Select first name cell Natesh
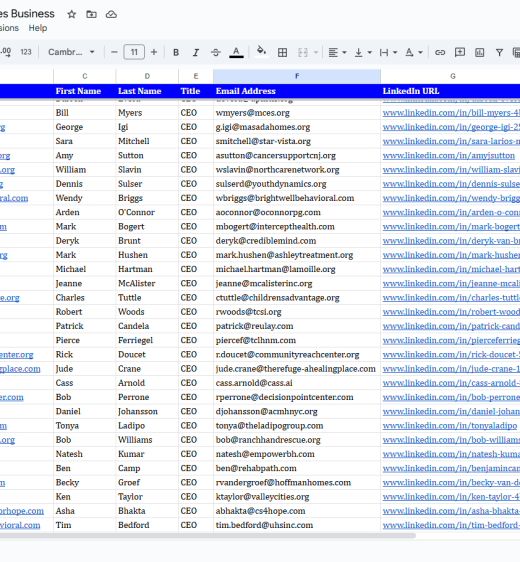 85,454
